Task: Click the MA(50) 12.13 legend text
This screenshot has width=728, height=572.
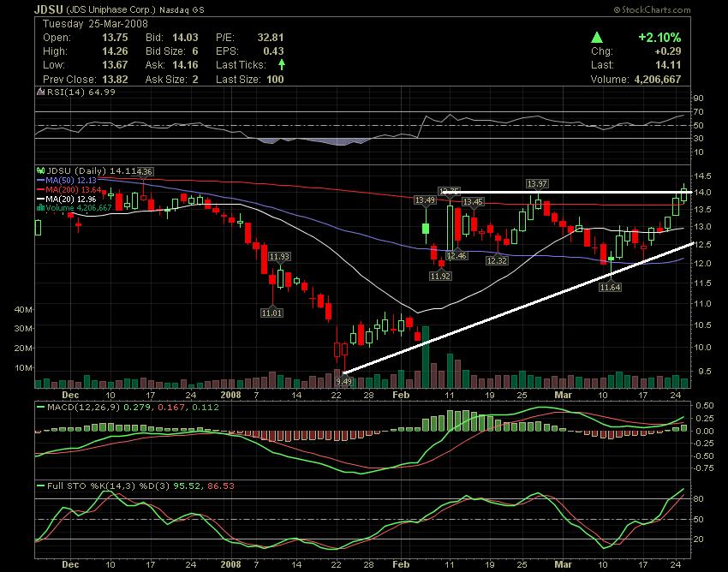Action: point(70,180)
